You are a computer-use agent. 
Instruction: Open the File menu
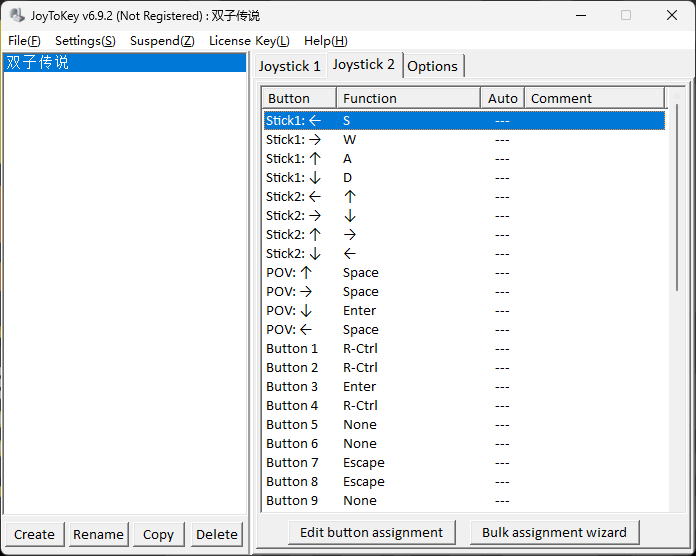tap(24, 41)
